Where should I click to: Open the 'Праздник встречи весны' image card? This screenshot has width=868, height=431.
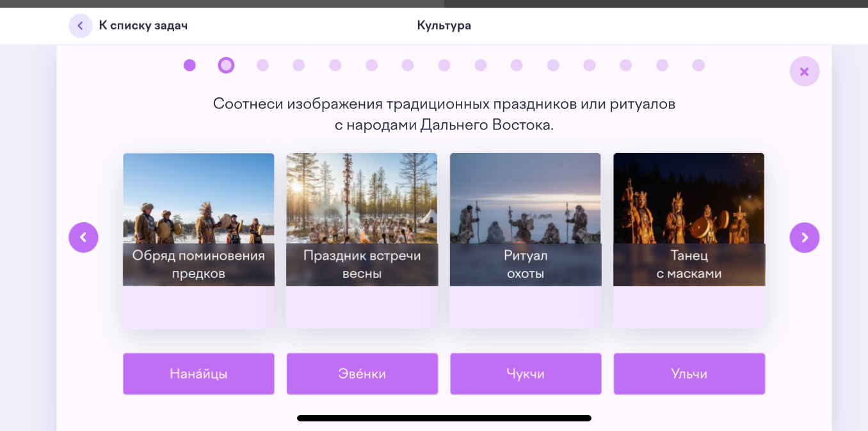(x=362, y=219)
